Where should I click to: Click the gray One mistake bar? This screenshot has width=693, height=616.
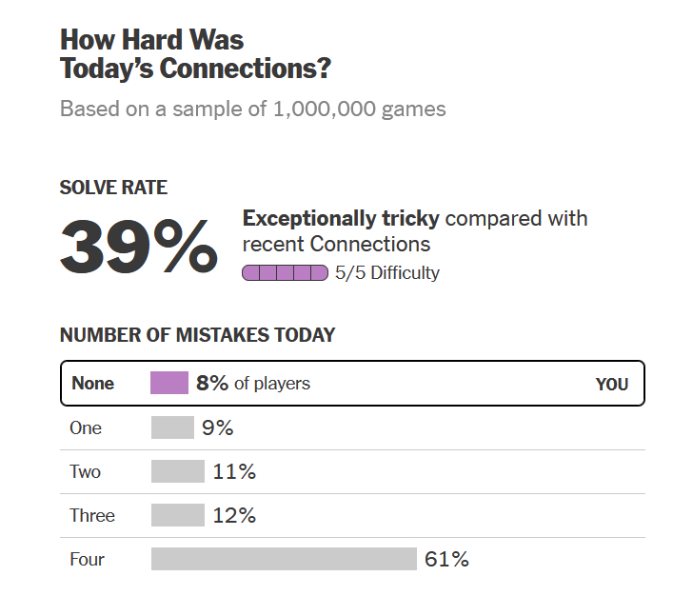(172, 427)
